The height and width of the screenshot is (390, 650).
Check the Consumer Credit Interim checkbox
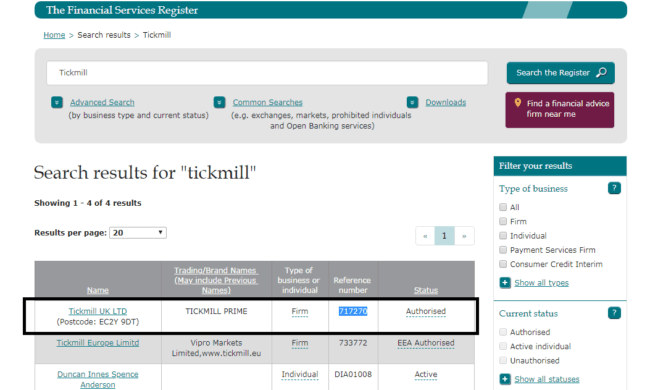coord(503,264)
